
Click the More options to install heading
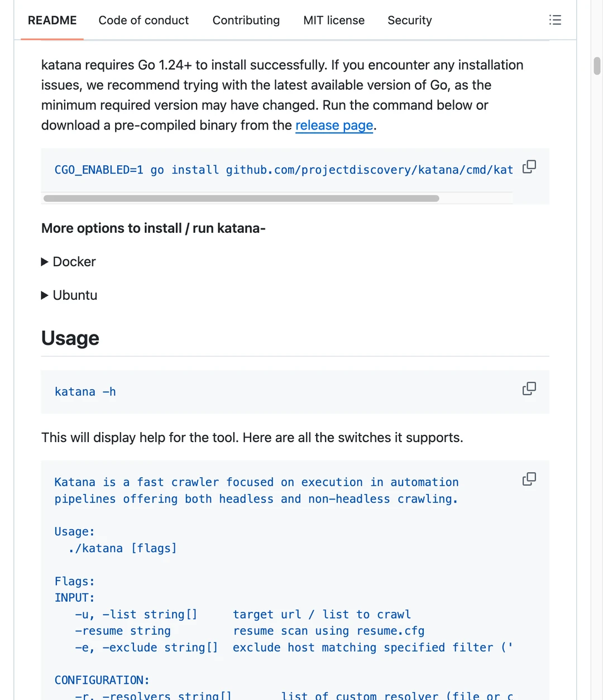[153, 228]
